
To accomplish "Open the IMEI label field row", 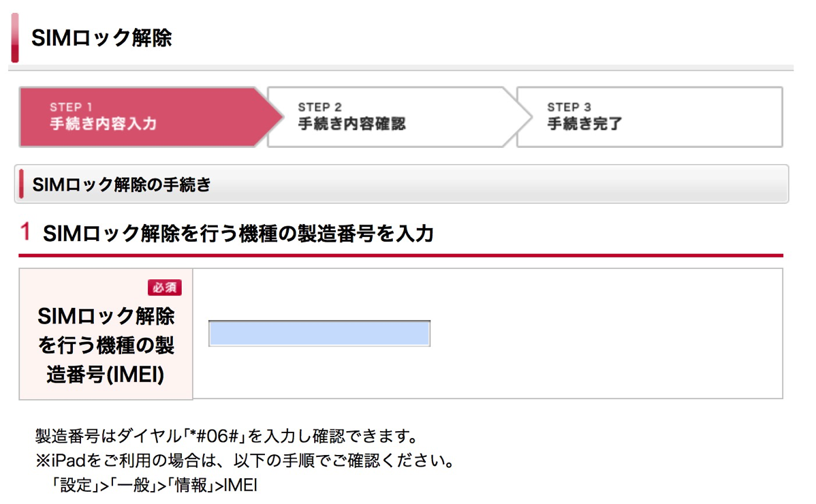I will pyautogui.click(x=106, y=334).
